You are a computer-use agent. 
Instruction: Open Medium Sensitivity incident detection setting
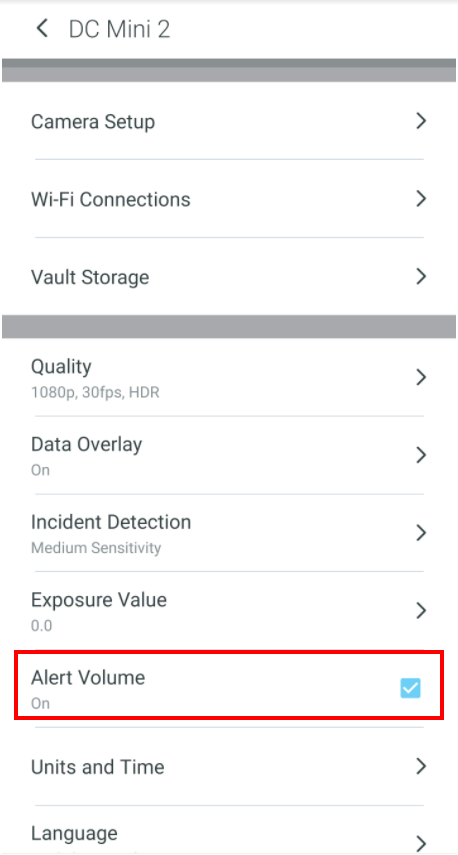[x=96, y=547]
